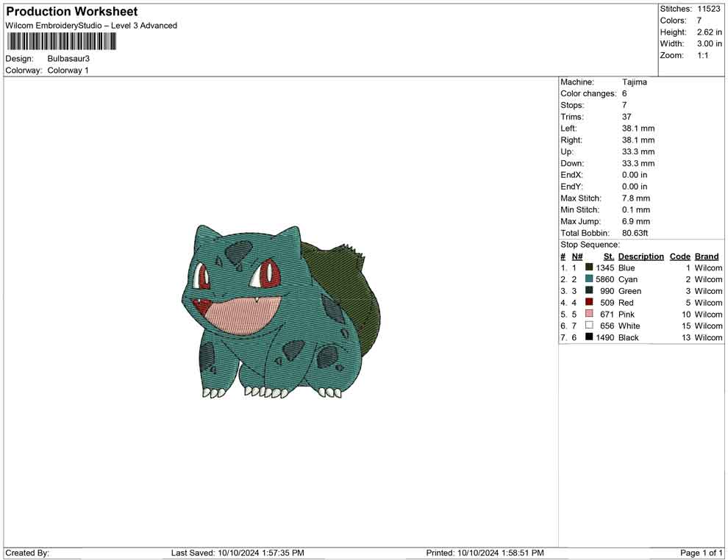Click the White thread color swatch
Viewport: 728px width, 560px height.
(x=589, y=325)
